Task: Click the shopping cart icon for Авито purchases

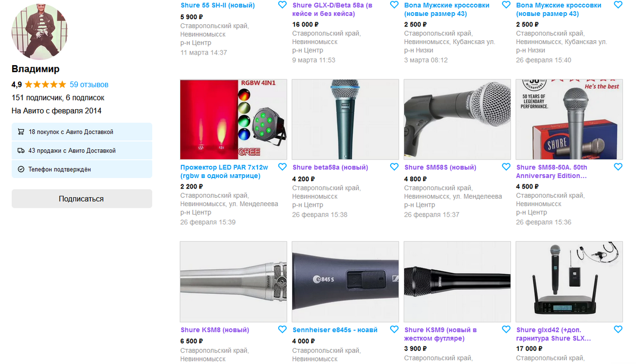Action: [21, 132]
